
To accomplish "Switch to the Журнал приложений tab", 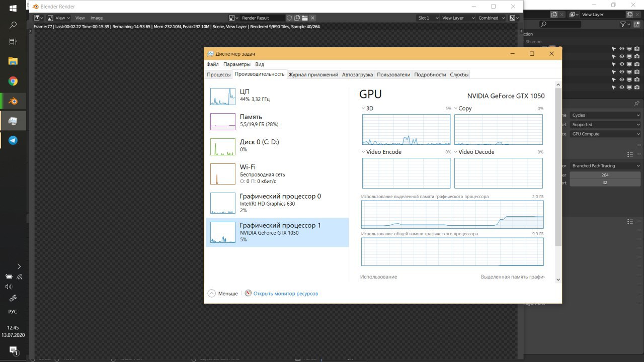I will click(x=313, y=74).
